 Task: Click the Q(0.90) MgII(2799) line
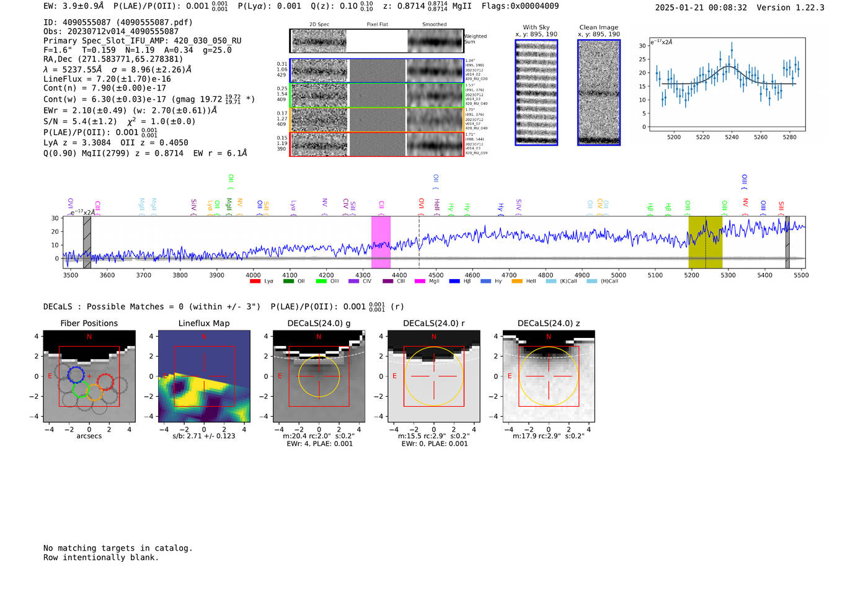[x=145, y=153]
